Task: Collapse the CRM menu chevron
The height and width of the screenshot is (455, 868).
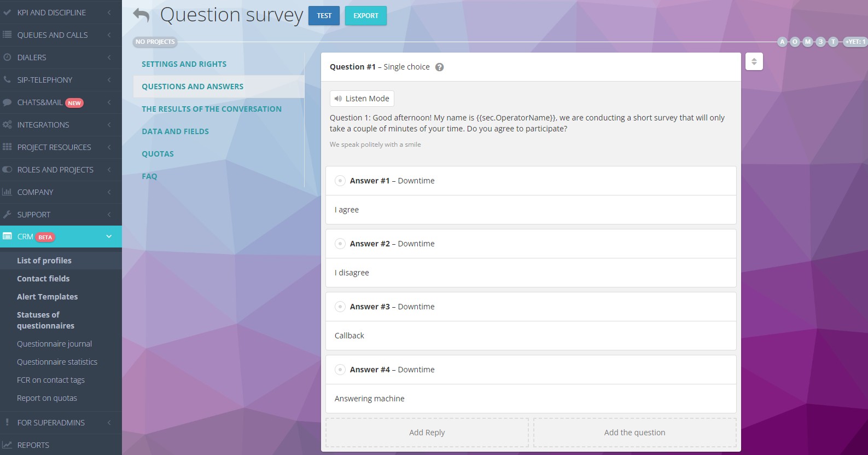Action: [x=109, y=237]
